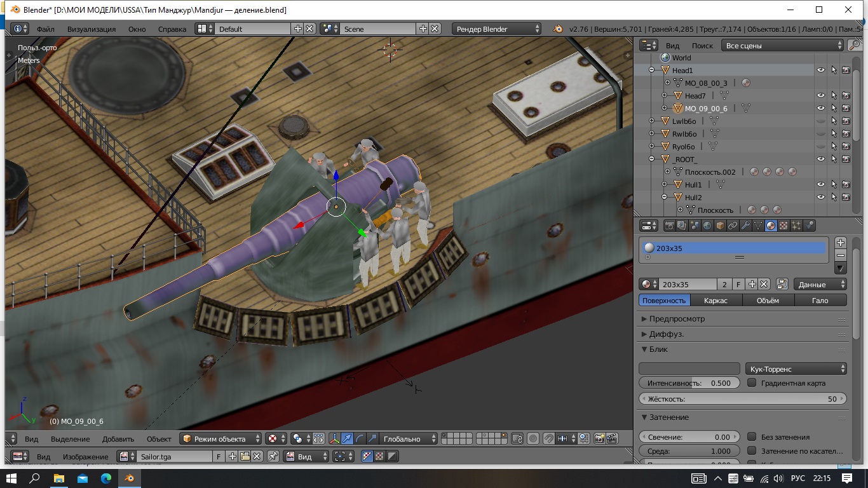868x488 pixels.
Task: Click the outliner search magnifier icon
Action: 855,46
